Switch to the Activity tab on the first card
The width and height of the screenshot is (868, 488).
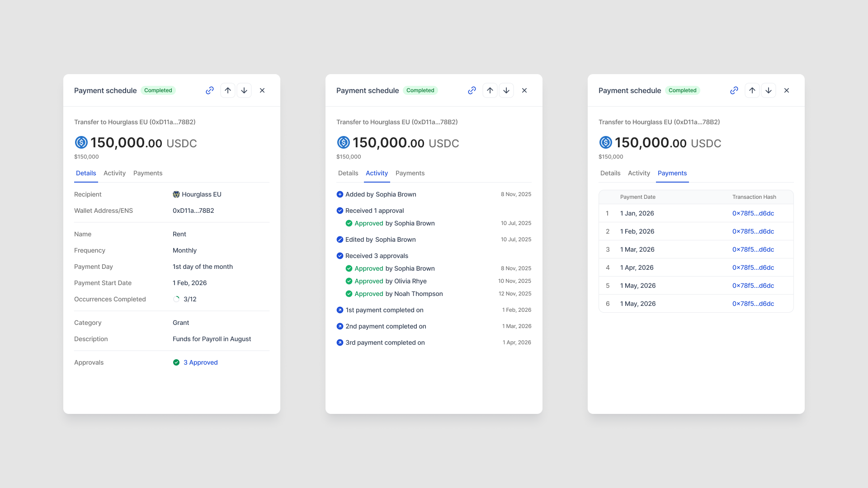[114, 173]
